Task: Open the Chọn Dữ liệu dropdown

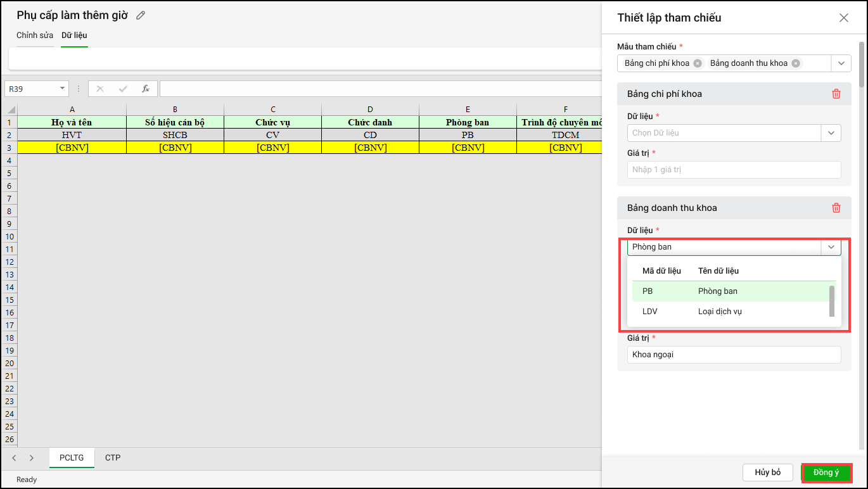Action: point(831,133)
